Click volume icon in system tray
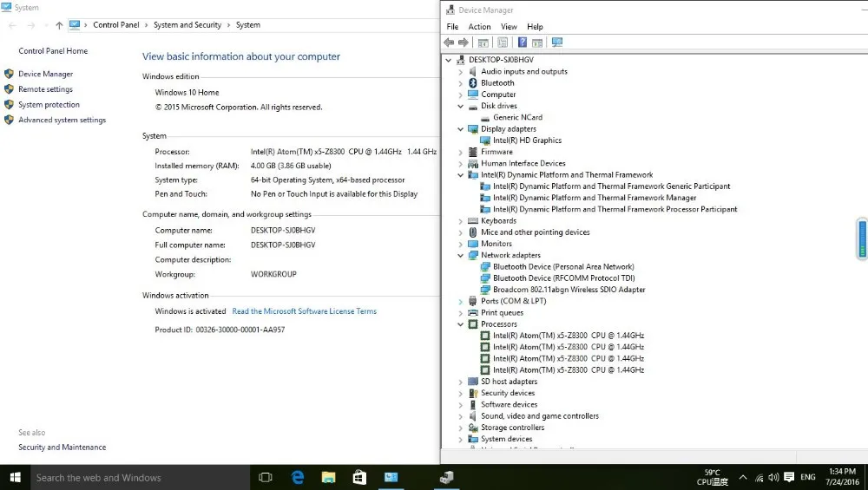This screenshot has height=490, width=868. [774, 477]
